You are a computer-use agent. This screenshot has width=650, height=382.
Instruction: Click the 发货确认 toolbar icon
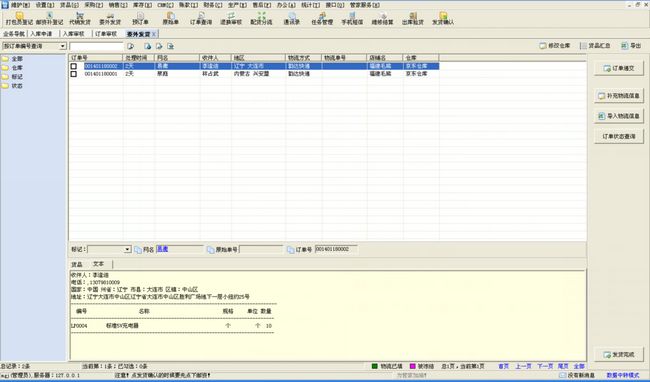pos(443,18)
